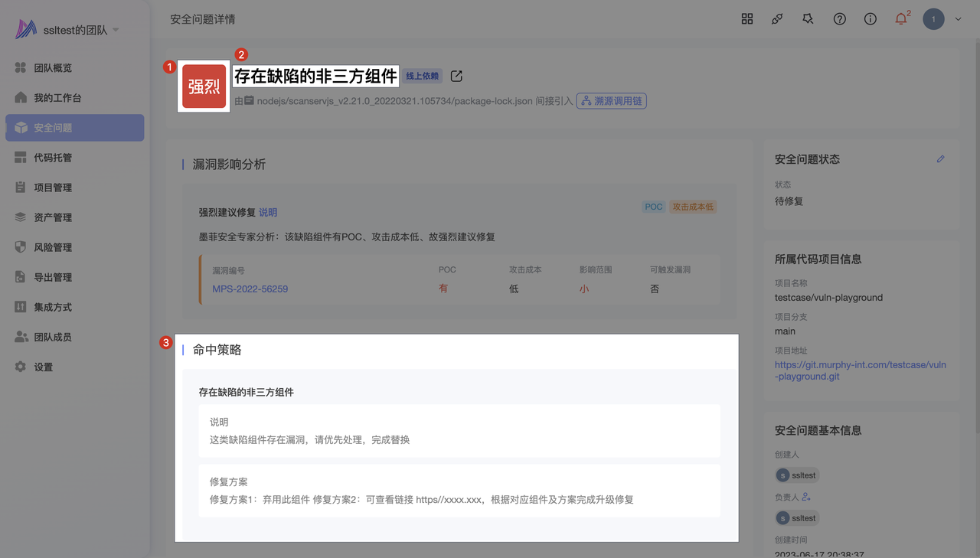980x558 pixels.
Task: Go to 代码托管 in the sidebar
Action: point(53,158)
